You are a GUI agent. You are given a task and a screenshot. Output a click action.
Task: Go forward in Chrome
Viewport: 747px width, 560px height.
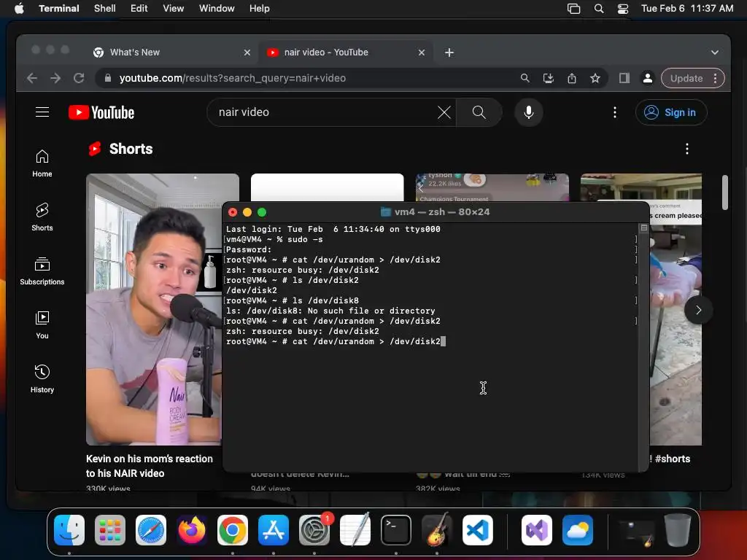click(55, 78)
